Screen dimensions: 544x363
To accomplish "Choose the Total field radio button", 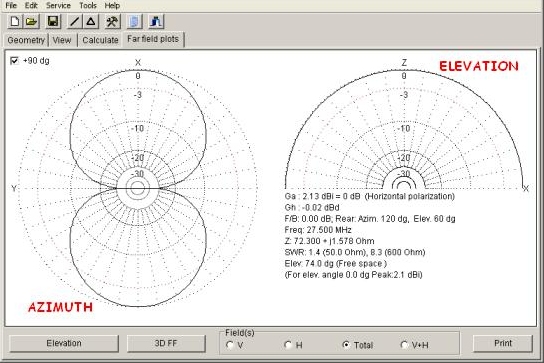I will [346, 345].
